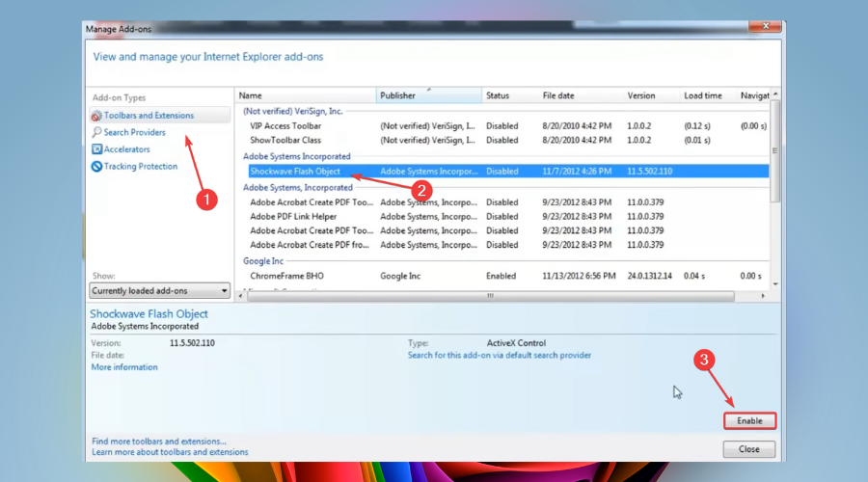
Task: Click the Close button
Action: coord(749,449)
